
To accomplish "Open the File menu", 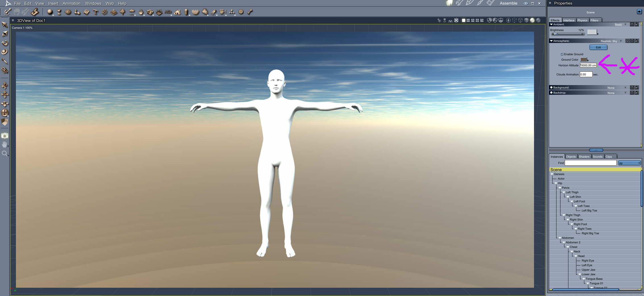I will tap(17, 3).
